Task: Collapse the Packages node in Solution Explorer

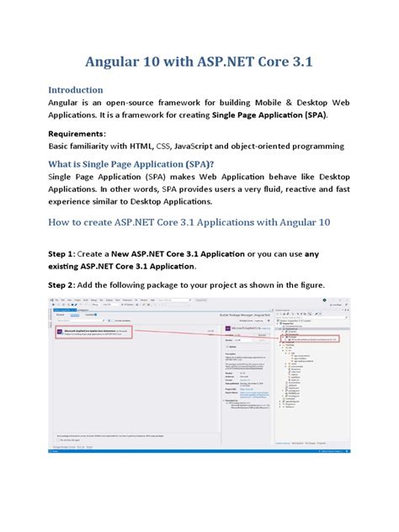Action: [x=283, y=337]
